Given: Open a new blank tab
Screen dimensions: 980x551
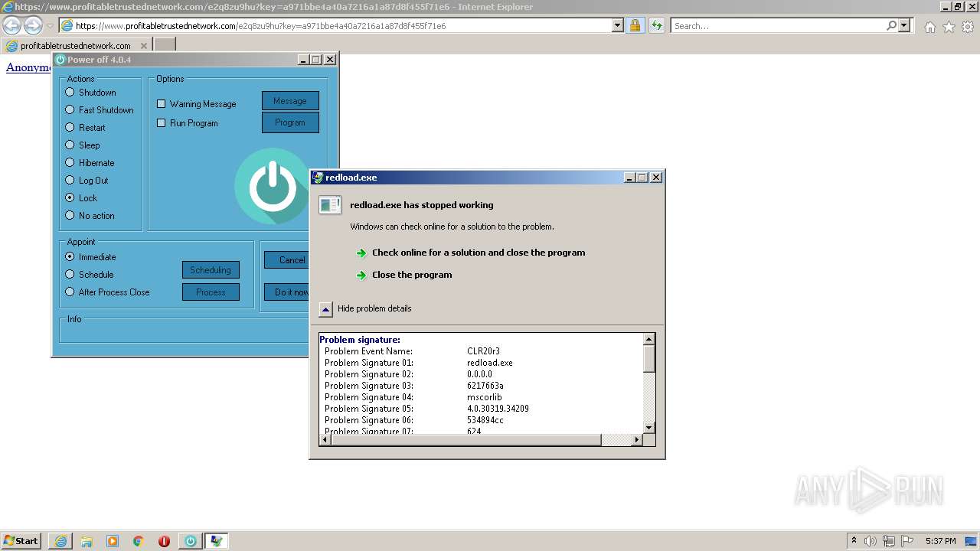Looking at the screenshot, I should click(165, 45).
